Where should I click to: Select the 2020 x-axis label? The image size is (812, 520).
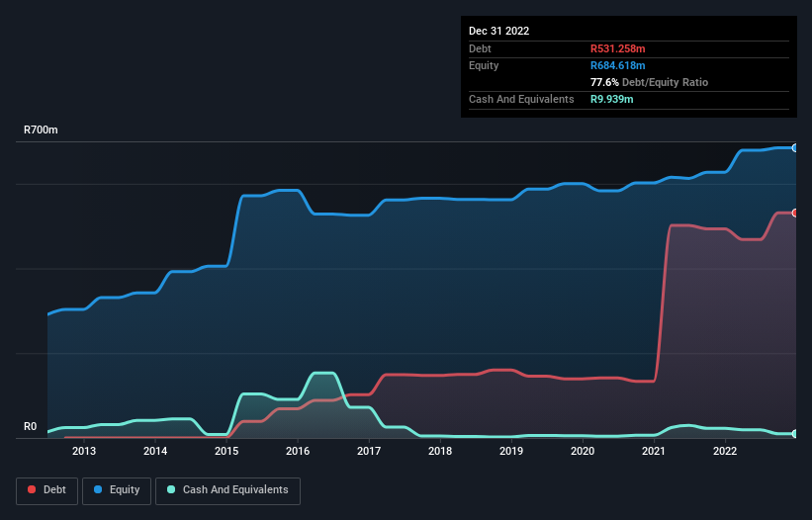(x=583, y=451)
